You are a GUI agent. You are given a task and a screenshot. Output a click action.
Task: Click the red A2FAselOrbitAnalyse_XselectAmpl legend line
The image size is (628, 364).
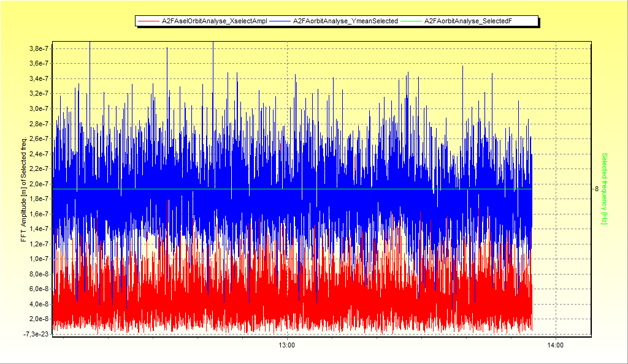point(148,21)
